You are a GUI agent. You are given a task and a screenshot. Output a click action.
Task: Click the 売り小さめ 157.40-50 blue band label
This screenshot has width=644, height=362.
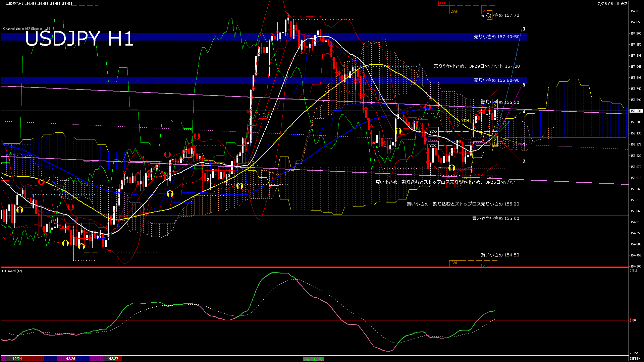click(x=496, y=37)
